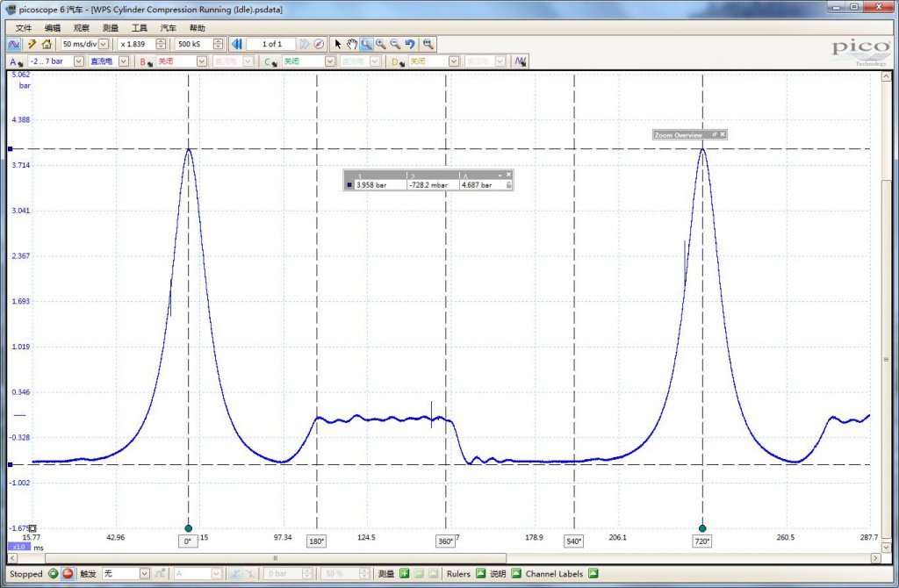
Task: Go to the first waveform buffer
Action: pyautogui.click(x=236, y=44)
